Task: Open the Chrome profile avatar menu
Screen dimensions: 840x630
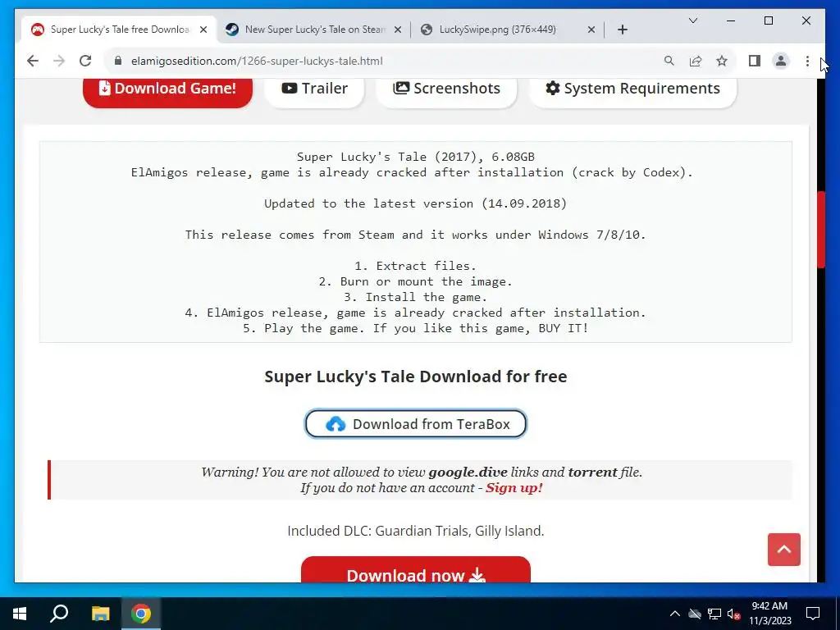Action: click(x=781, y=61)
